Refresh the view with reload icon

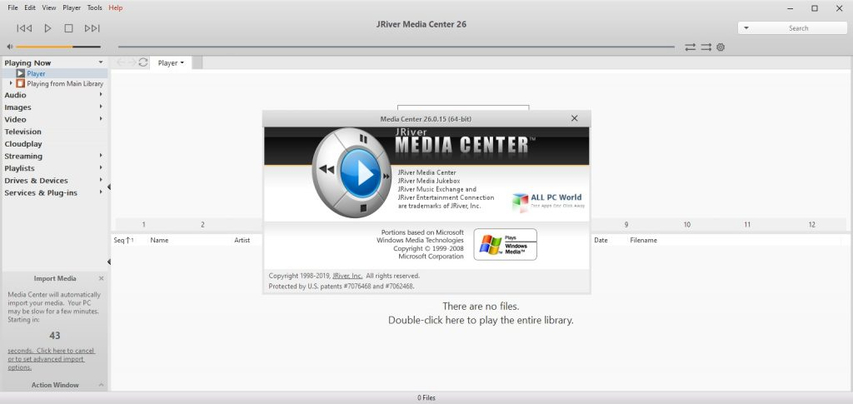[x=143, y=63]
